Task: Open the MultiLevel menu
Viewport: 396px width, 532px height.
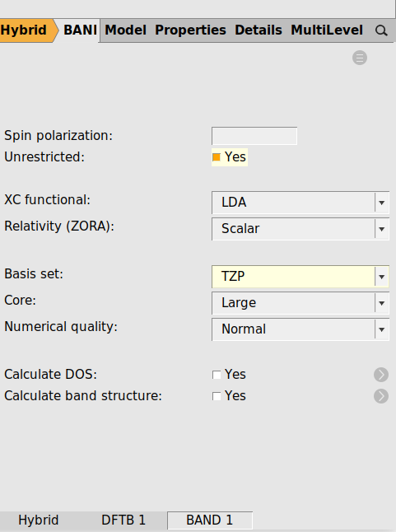Action: pyautogui.click(x=327, y=30)
